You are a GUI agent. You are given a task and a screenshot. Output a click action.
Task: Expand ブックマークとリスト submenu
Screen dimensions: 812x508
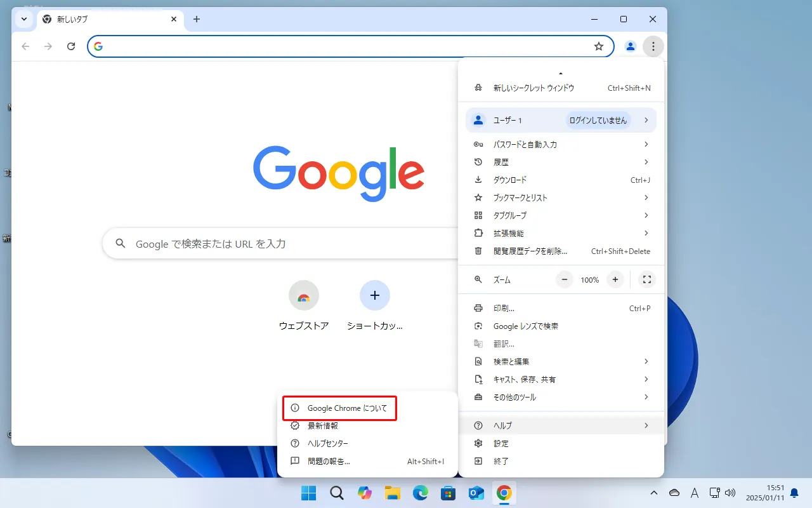click(x=561, y=197)
